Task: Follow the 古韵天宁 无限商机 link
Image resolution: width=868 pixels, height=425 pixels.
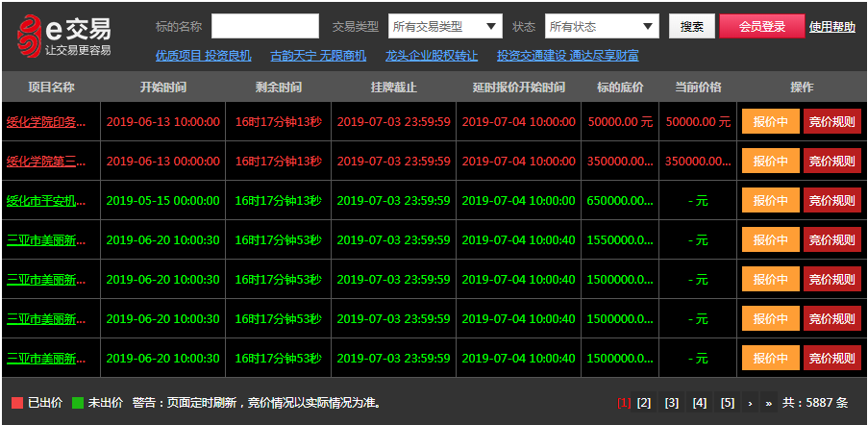Action: click(318, 56)
